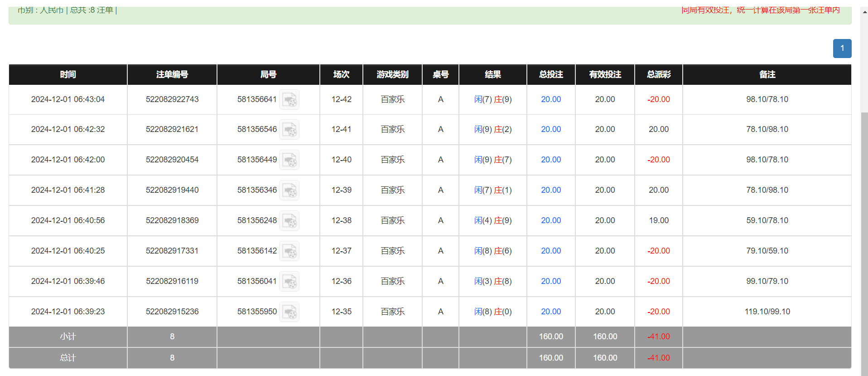Select the 闲(7) 庄(9) result in row 12-42
Viewport: 868px width, 376px height.
point(492,99)
